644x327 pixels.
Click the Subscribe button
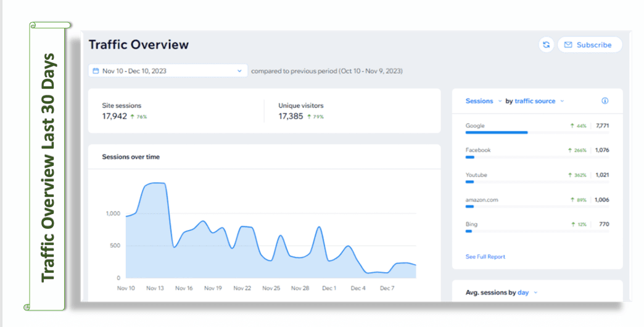point(590,45)
